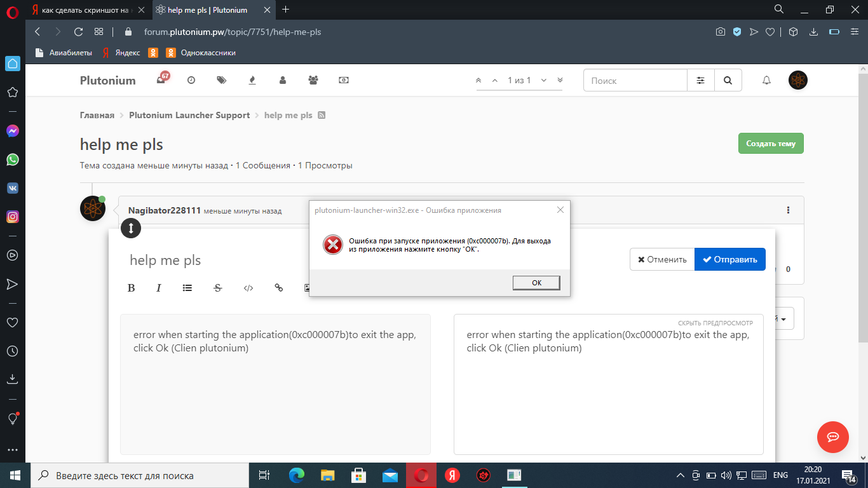Open unread posts icon with 67 badge
This screenshot has width=868, height=488.
click(x=161, y=80)
